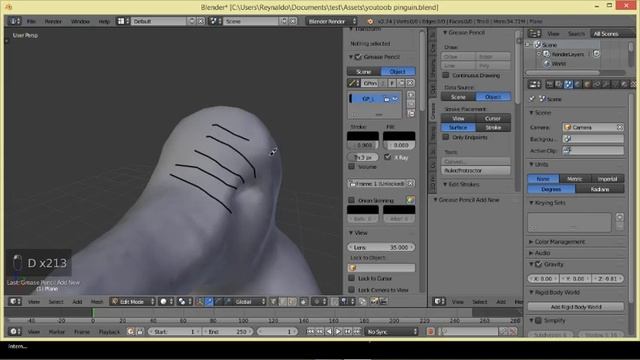Image resolution: width=640 pixels, height=360 pixels.
Task: Disable the X Ray checkbox
Action: [x=387, y=157]
